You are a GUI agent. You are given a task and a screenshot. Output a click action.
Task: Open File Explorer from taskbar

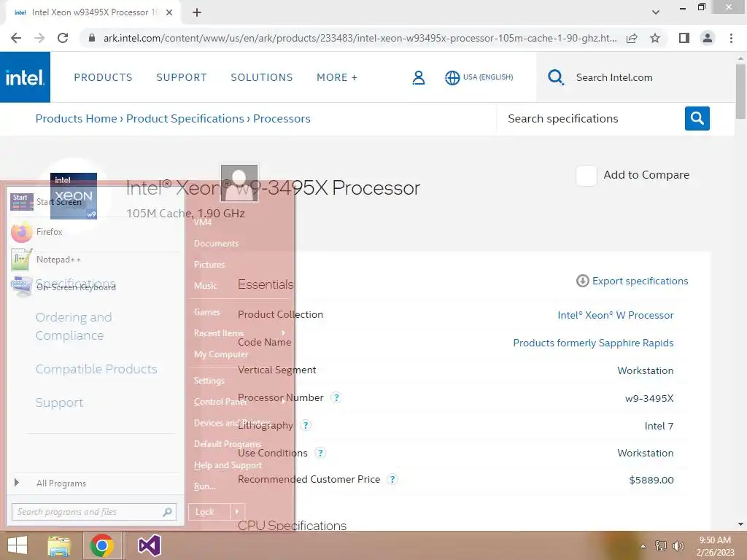coord(58,545)
